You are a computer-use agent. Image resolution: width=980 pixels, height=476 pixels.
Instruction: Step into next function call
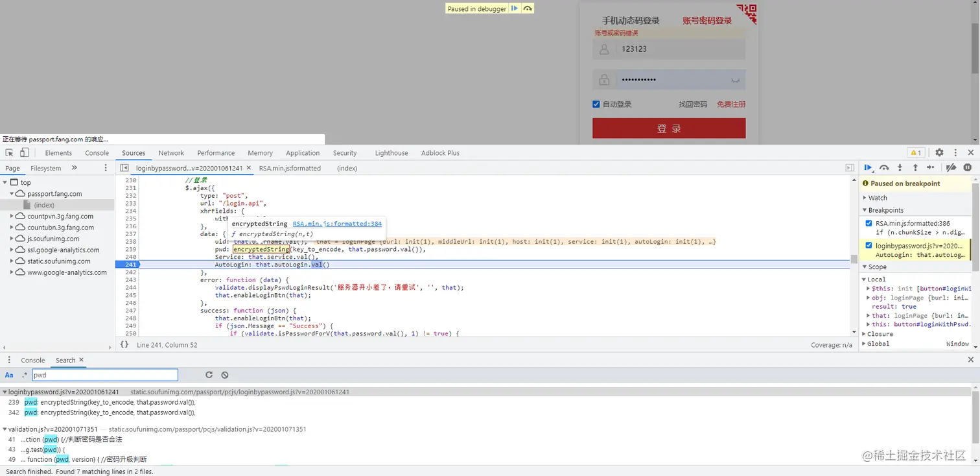tap(900, 168)
